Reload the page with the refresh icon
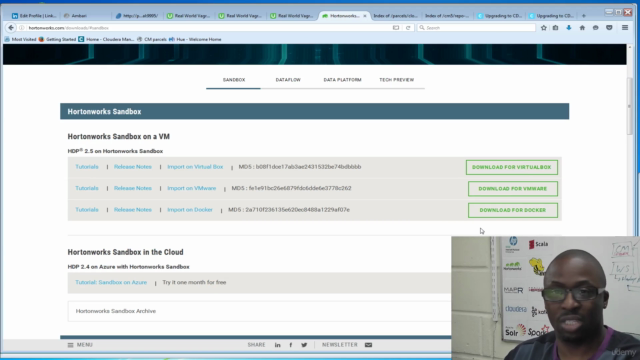Screen dimensions: 640x360 point(408,28)
